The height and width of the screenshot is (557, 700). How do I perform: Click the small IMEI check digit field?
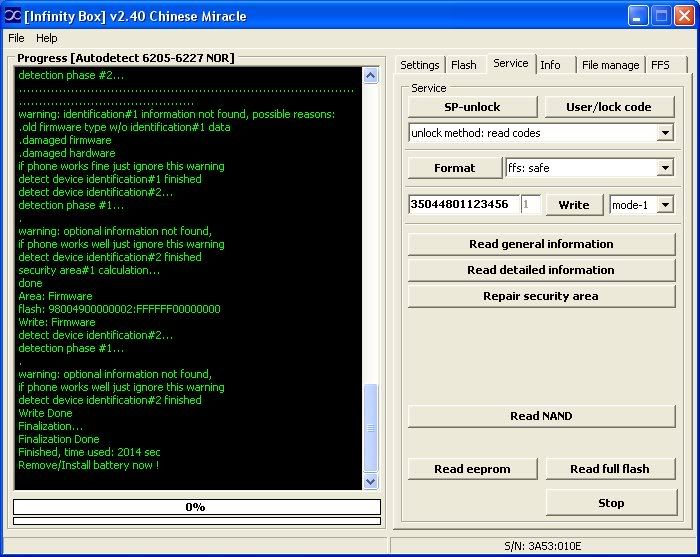pyautogui.click(x=530, y=204)
